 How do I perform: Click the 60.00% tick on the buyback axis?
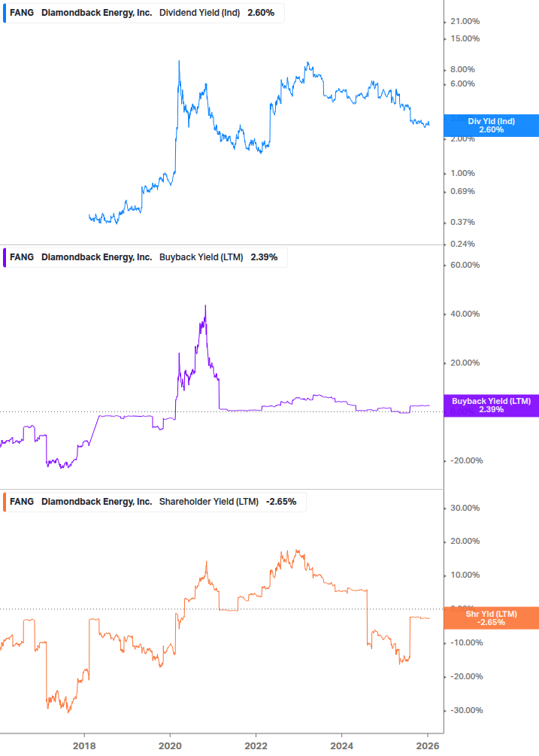464,266
